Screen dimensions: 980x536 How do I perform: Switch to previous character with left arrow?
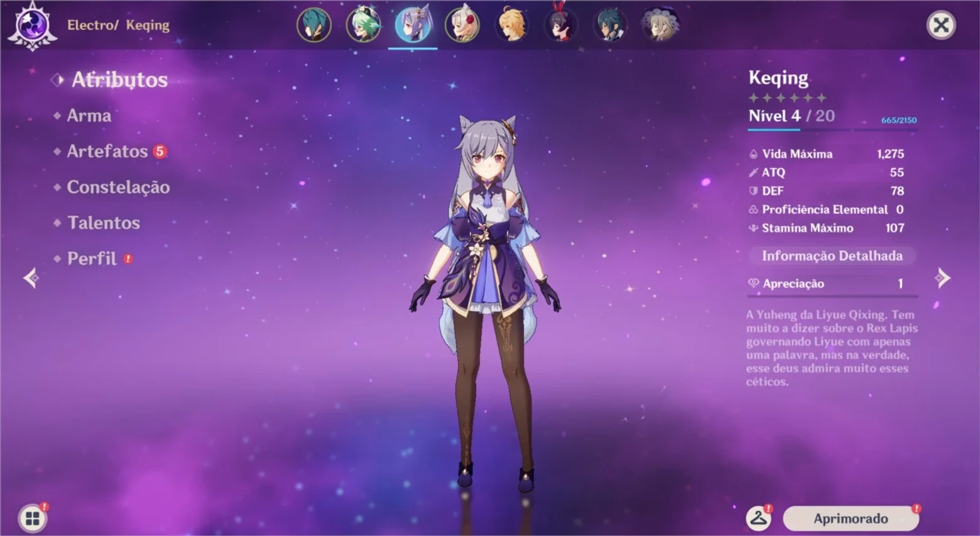pos(31,277)
